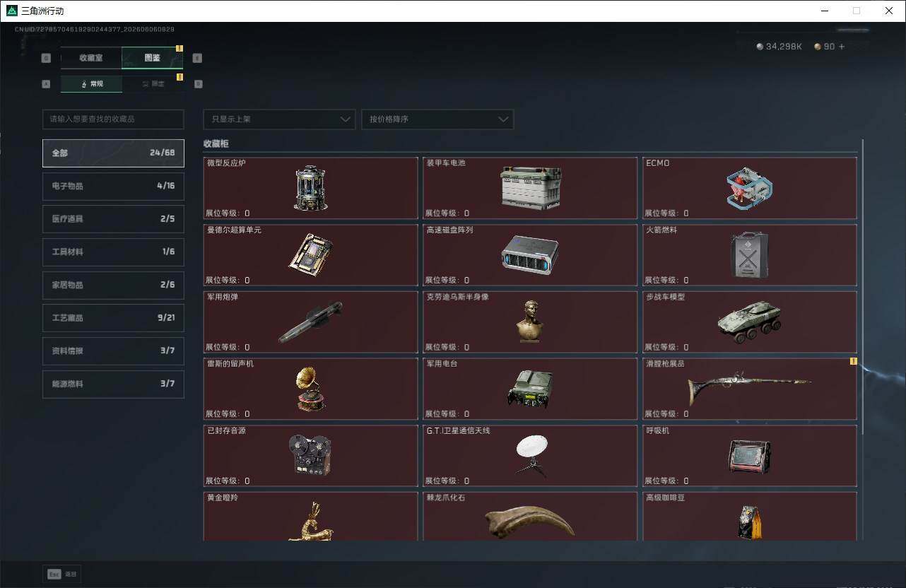Open the 只显示上架 filter dropdown
The height and width of the screenshot is (588, 906).
[279, 119]
